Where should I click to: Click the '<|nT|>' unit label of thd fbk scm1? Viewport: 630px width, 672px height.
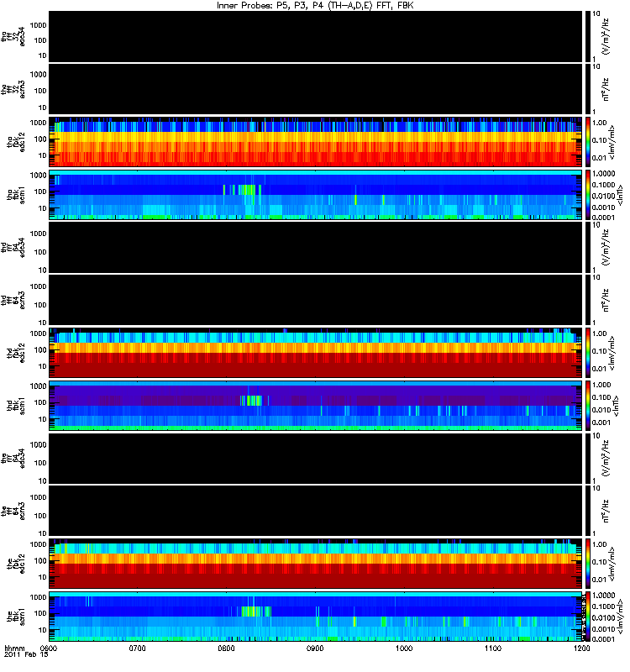pos(617,406)
